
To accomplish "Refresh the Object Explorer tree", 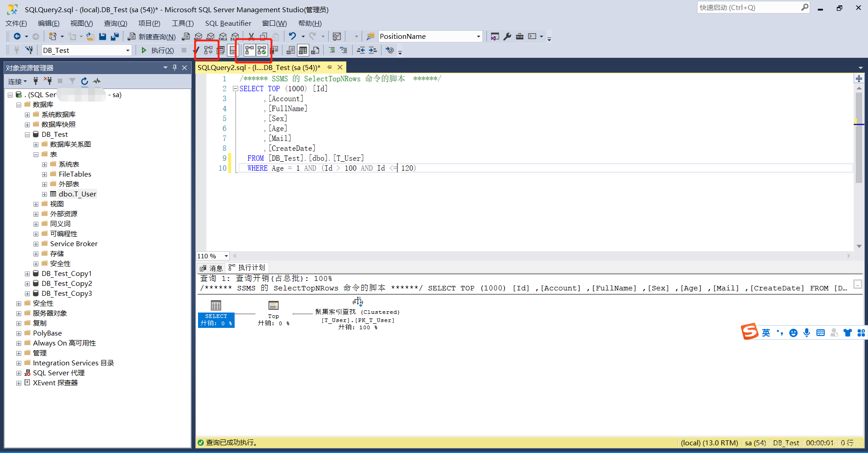I will click(85, 81).
